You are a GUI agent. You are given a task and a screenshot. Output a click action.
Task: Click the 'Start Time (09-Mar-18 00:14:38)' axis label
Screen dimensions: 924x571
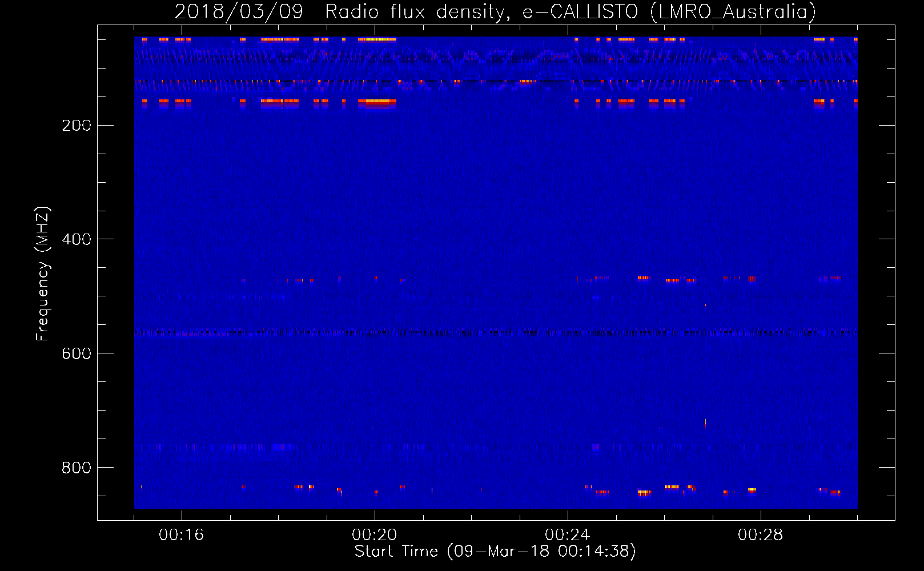click(495, 552)
